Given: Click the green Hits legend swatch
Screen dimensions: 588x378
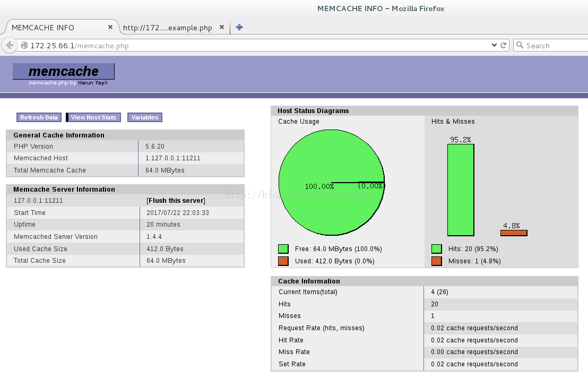Looking at the screenshot, I should click(437, 249).
